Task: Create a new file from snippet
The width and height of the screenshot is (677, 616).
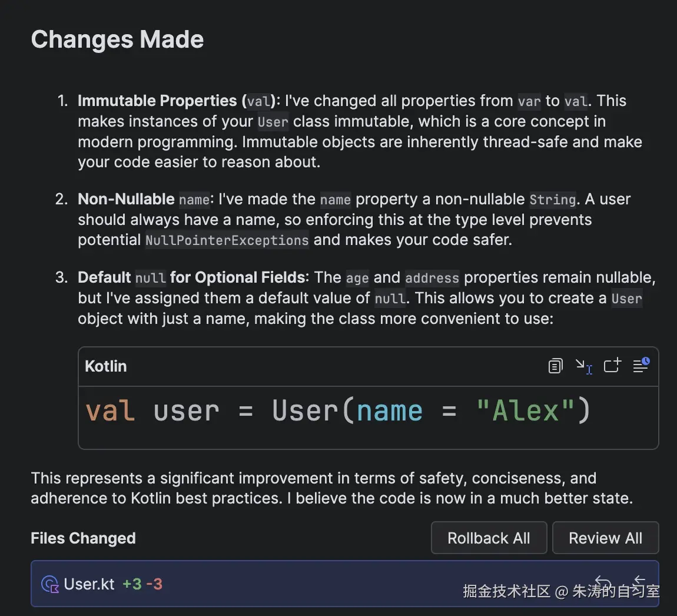Action: [x=612, y=366]
